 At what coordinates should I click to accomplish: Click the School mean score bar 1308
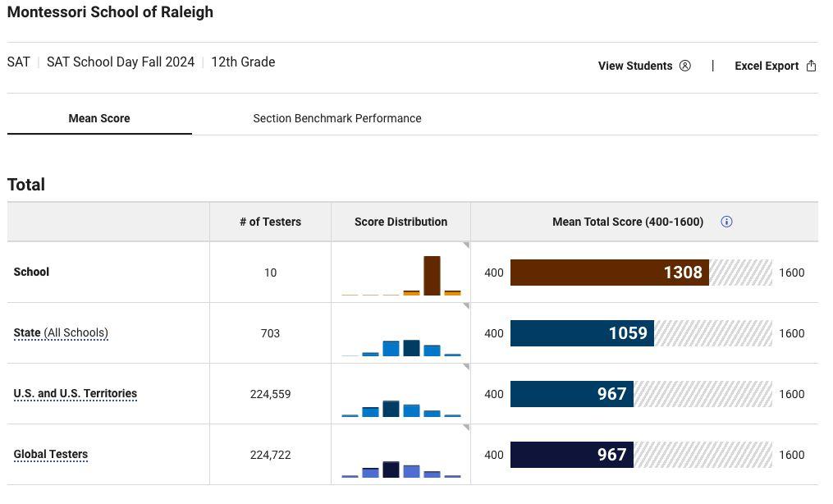pyautogui.click(x=609, y=273)
